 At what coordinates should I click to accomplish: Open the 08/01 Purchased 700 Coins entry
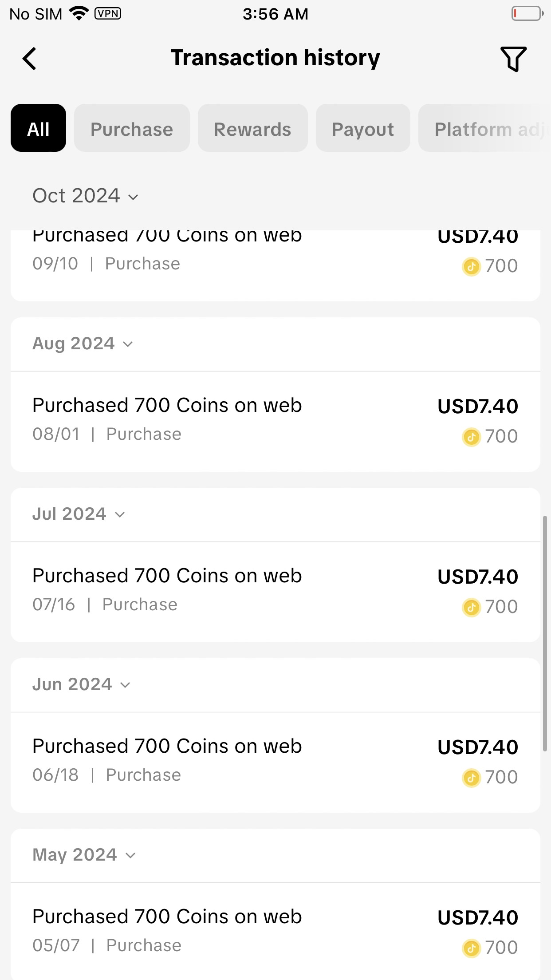click(x=275, y=421)
